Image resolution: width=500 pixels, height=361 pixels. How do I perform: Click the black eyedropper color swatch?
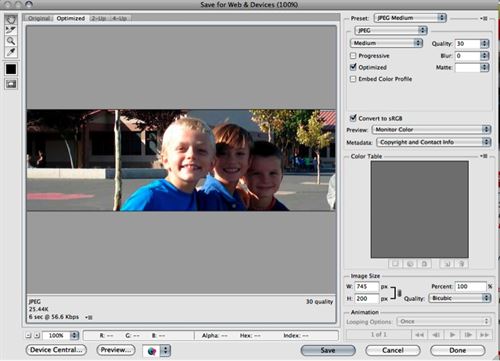(x=11, y=69)
